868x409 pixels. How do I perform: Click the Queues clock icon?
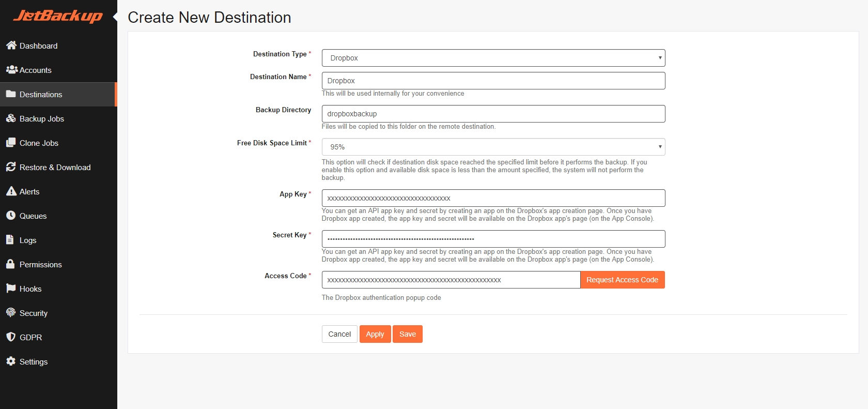pyautogui.click(x=11, y=216)
